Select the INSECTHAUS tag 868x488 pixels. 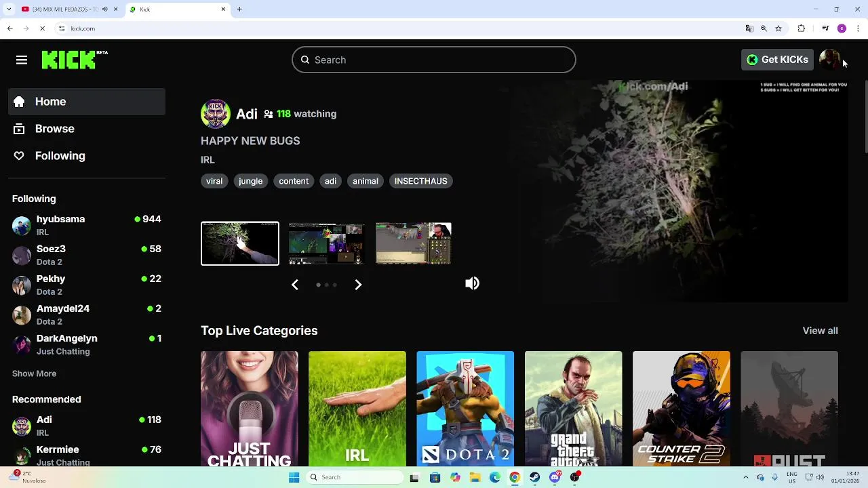click(x=421, y=181)
